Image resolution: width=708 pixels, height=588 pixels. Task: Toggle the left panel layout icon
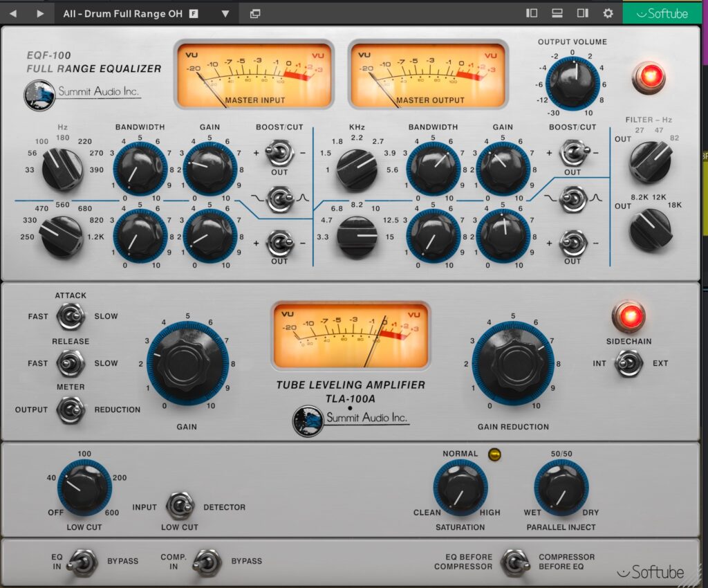click(x=532, y=13)
